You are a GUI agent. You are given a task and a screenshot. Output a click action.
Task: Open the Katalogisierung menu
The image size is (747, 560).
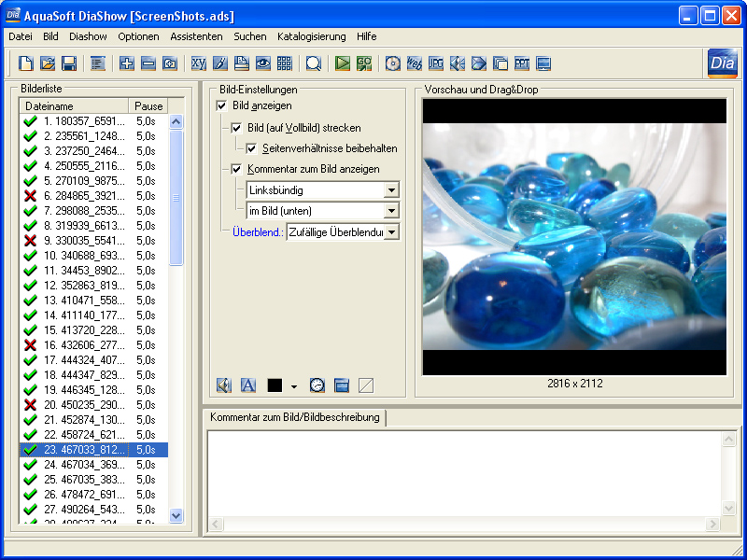(311, 36)
